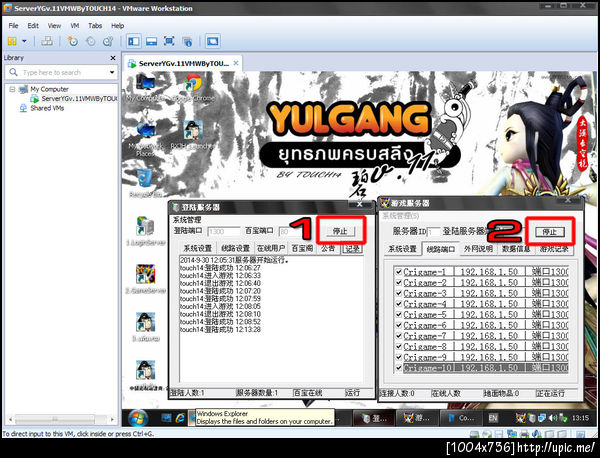Image resolution: width=600 pixels, height=458 pixels.
Task: Open the snapshot manager icon
Action: tap(108, 41)
